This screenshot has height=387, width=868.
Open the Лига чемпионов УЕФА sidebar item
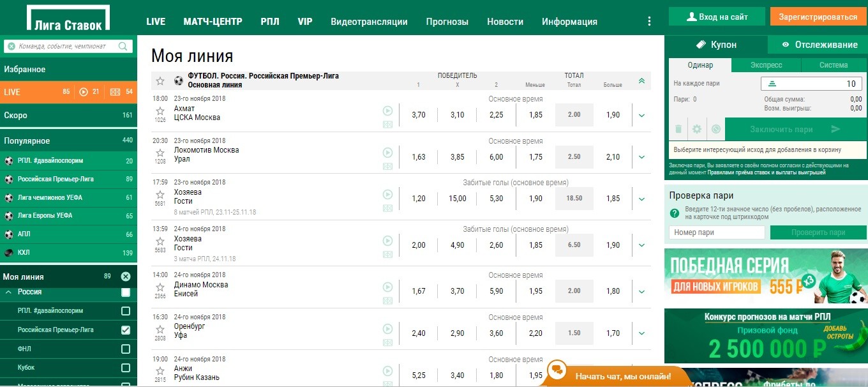tap(68, 197)
